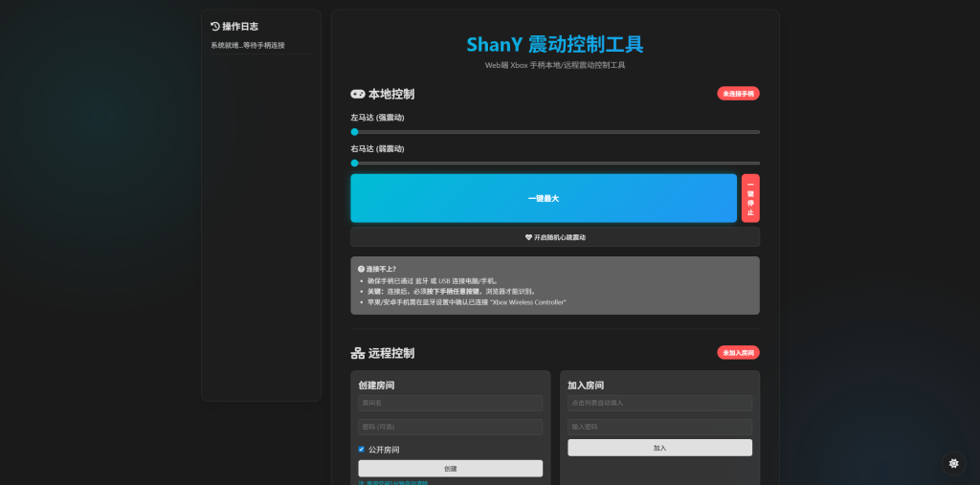
Task: Uncheck the 公开房间 checkbox
Action: 362,449
